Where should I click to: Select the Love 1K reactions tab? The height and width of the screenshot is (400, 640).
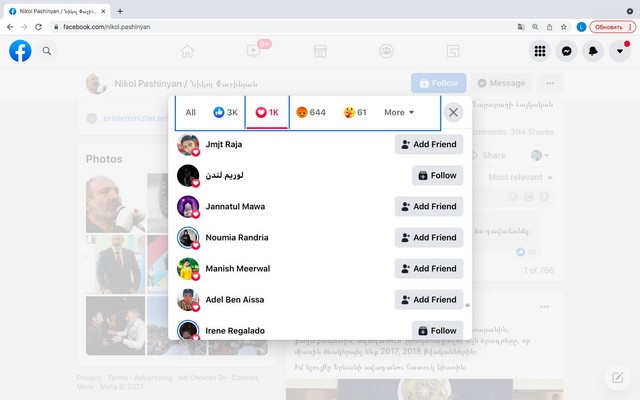pos(267,113)
